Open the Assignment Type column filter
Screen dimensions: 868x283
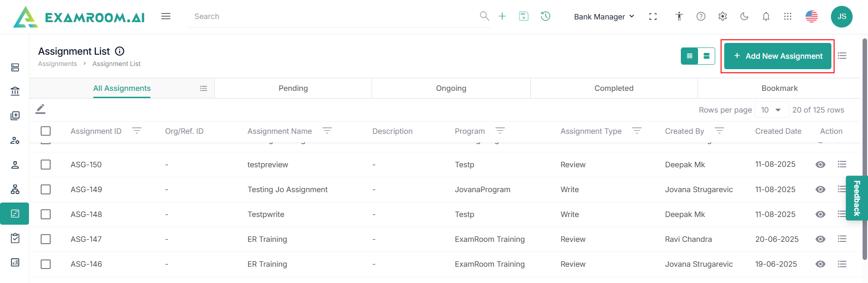[x=637, y=131]
